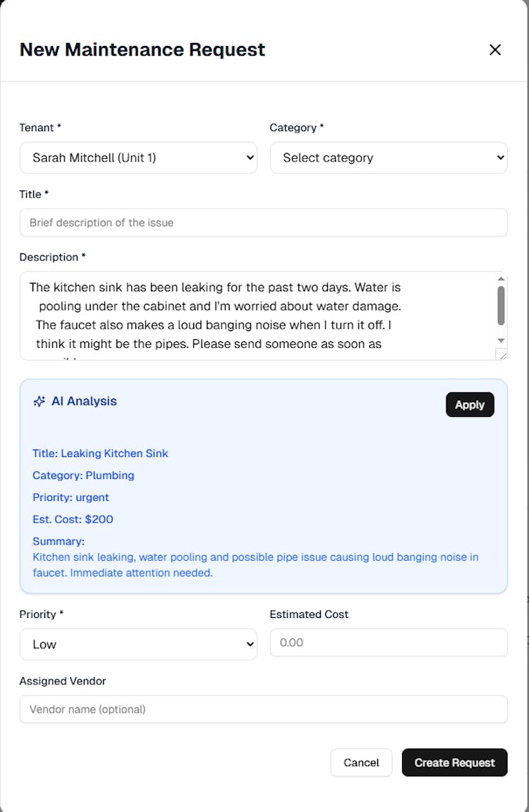
Task: Click the description scrollbar down arrow
Action: tap(501, 340)
